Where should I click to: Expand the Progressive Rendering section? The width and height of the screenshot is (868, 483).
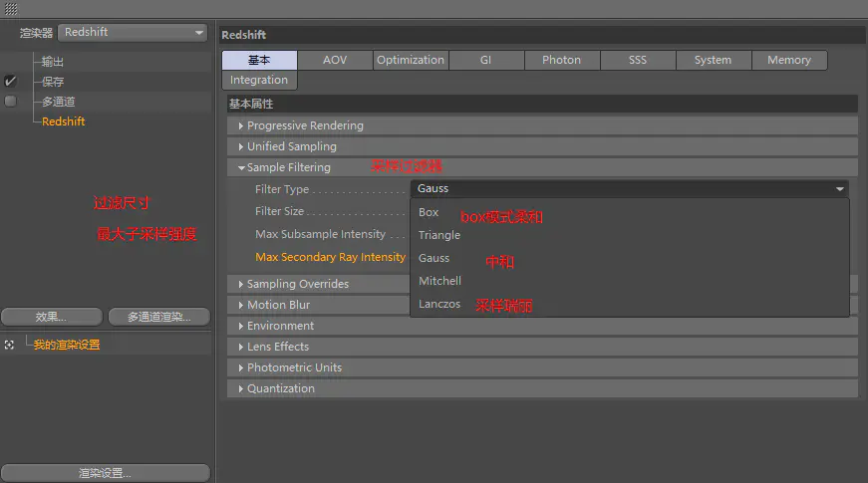tap(542, 125)
